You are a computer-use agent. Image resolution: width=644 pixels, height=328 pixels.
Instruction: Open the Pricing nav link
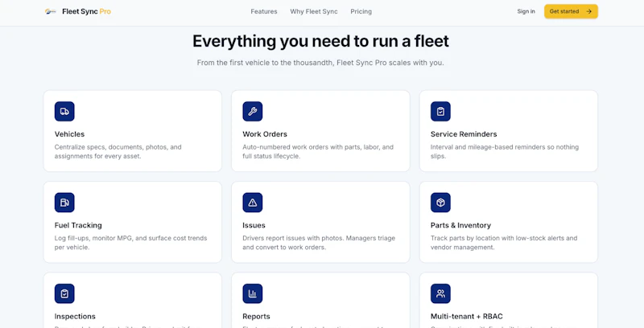pos(361,11)
